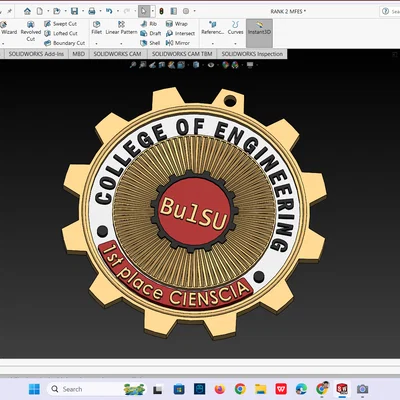Switch to SOLIDWORKS Add-Ins tab
This screenshot has height=400, width=400.
pyautogui.click(x=36, y=54)
